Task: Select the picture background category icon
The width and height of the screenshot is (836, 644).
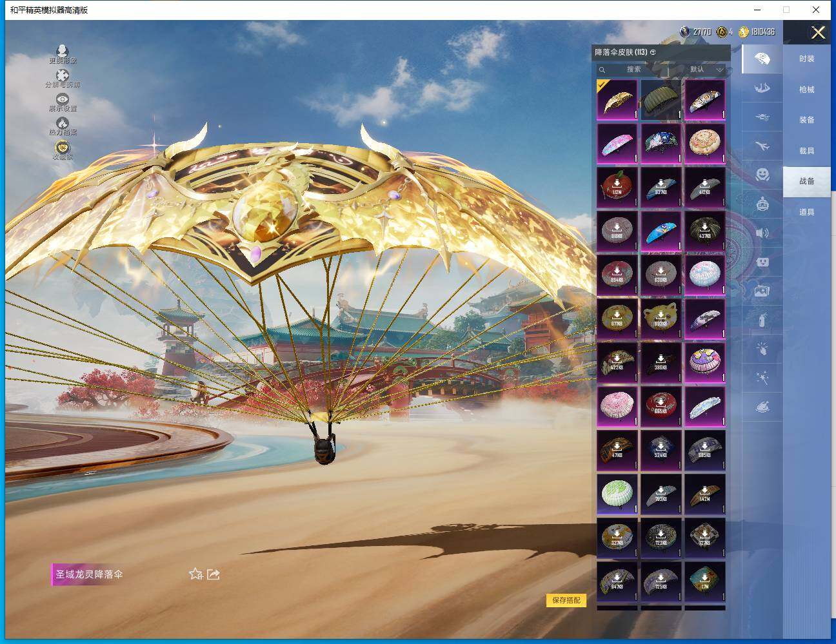Action: [762, 291]
